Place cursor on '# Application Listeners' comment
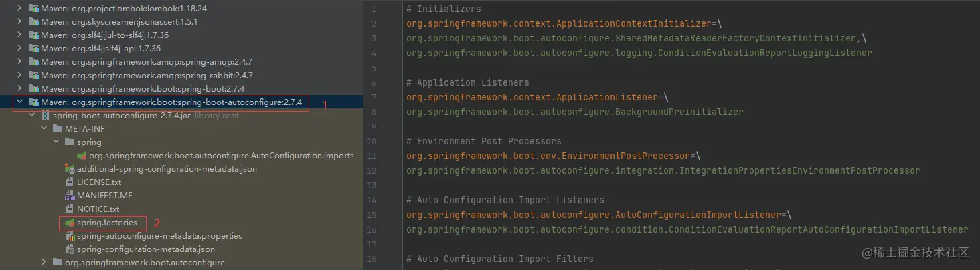 467,82
